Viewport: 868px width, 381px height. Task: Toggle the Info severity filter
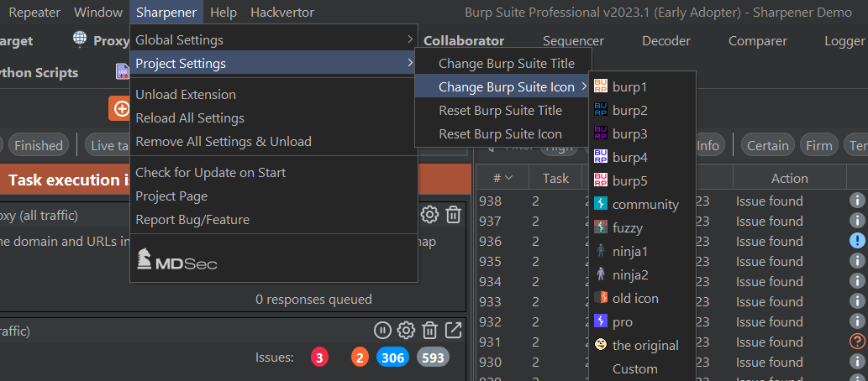click(708, 145)
